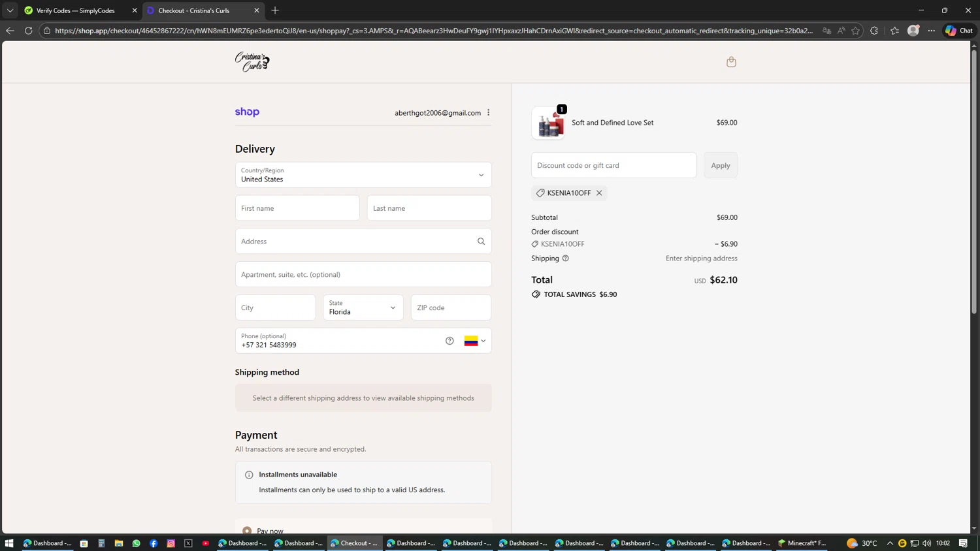Open the Favorites list icon
Screen dimensions: 980x551
pyautogui.click(x=894, y=31)
